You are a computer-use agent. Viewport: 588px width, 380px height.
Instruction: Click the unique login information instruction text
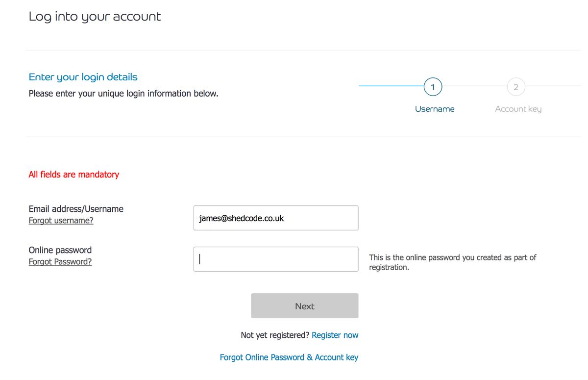point(123,93)
